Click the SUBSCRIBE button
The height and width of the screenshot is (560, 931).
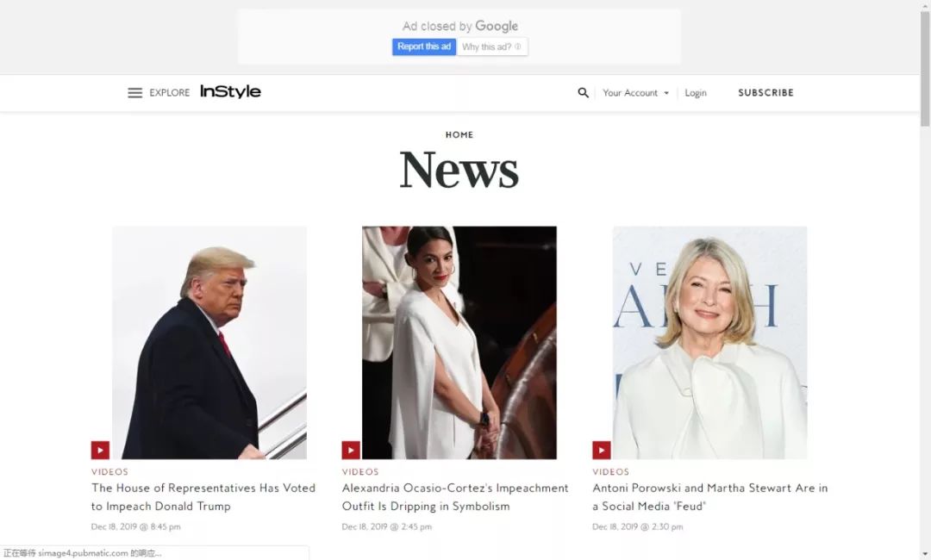[x=766, y=92]
